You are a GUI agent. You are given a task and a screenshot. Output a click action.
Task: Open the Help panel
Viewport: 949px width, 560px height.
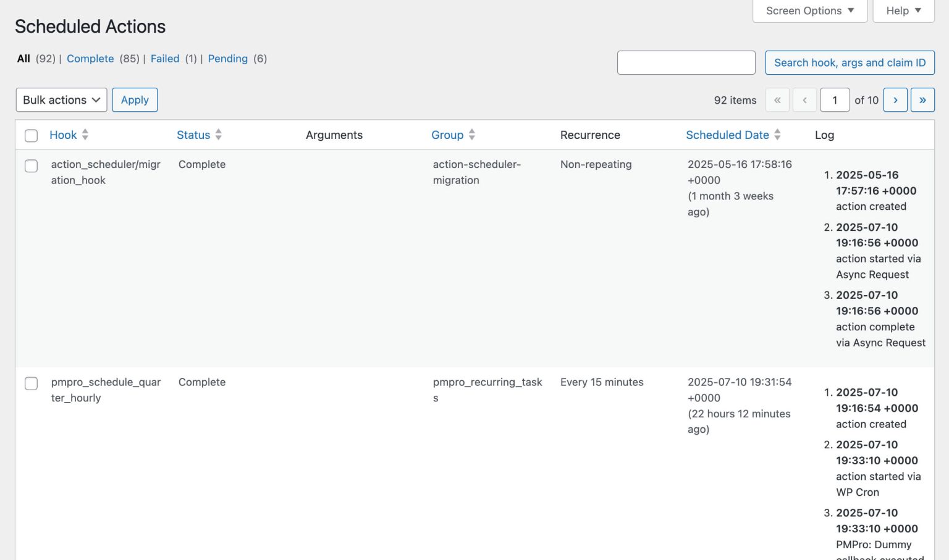902,10
